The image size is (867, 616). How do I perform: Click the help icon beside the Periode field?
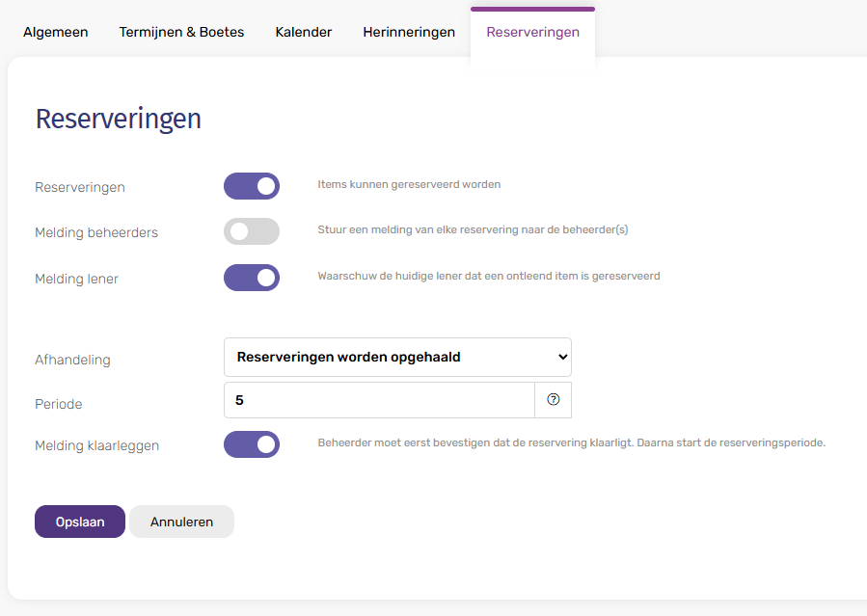pos(553,400)
